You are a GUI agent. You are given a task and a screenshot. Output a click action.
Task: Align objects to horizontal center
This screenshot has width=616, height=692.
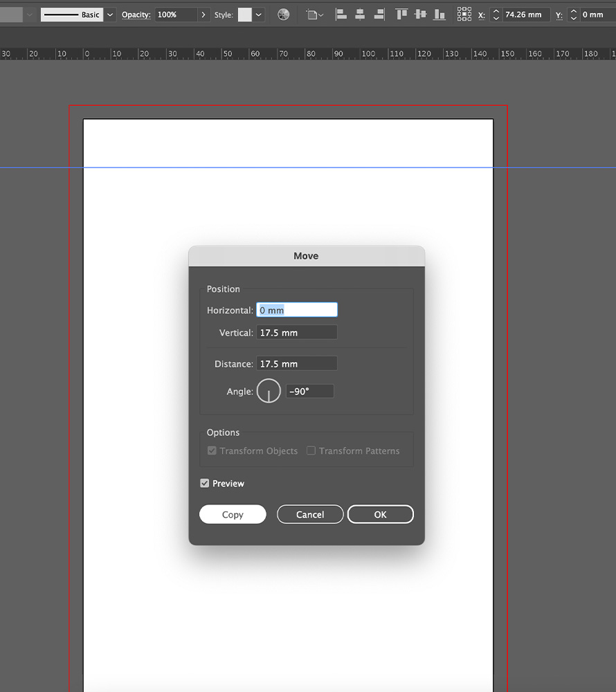point(360,15)
